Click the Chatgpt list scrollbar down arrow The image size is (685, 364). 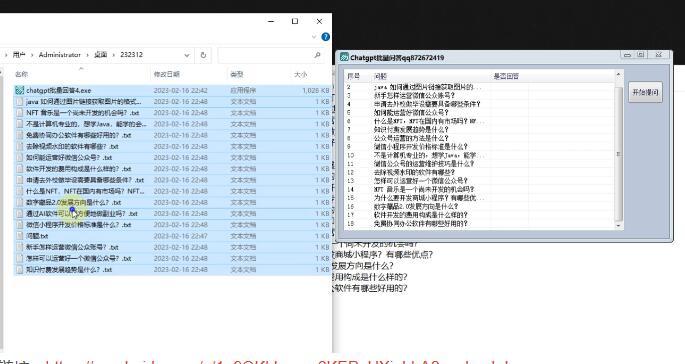pyautogui.click(x=618, y=225)
